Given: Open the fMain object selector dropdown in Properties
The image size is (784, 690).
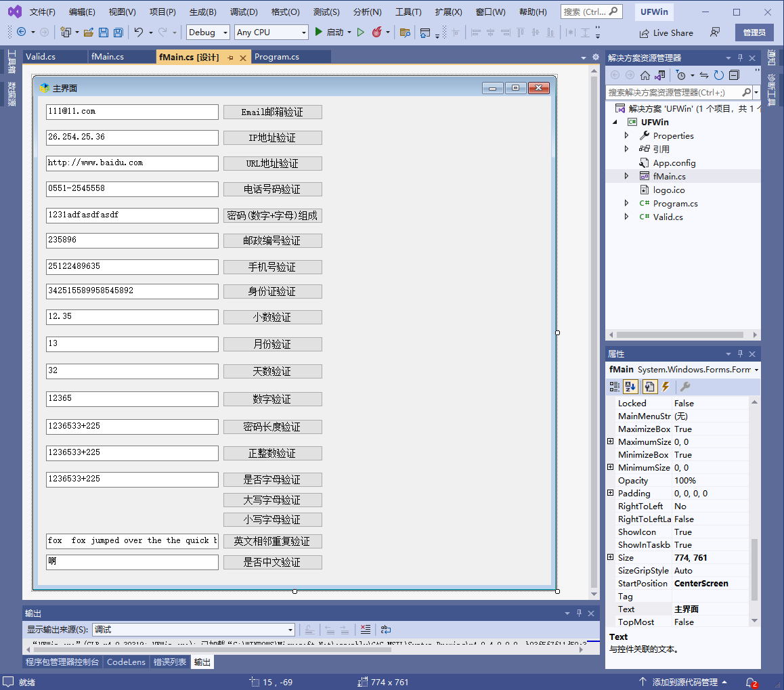Looking at the screenshot, I should click(x=756, y=370).
